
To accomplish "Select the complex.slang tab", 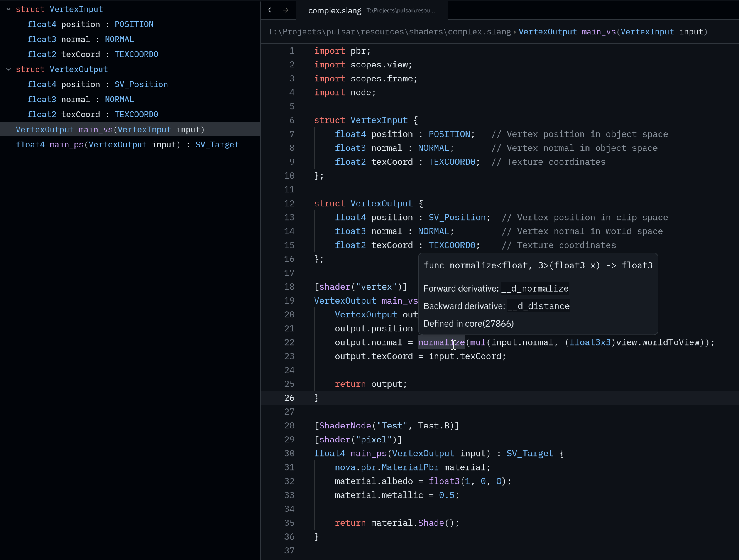I will tap(372, 10).
